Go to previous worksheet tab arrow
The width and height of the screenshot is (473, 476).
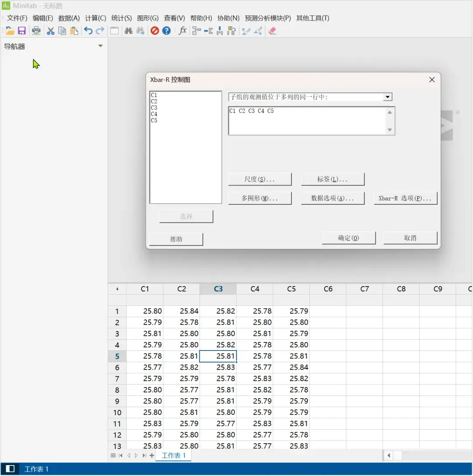pos(129,455)
